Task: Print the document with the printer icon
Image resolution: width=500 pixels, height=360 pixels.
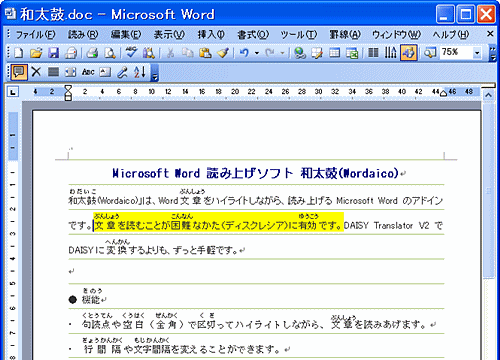Action: click(x=92, y=53)
